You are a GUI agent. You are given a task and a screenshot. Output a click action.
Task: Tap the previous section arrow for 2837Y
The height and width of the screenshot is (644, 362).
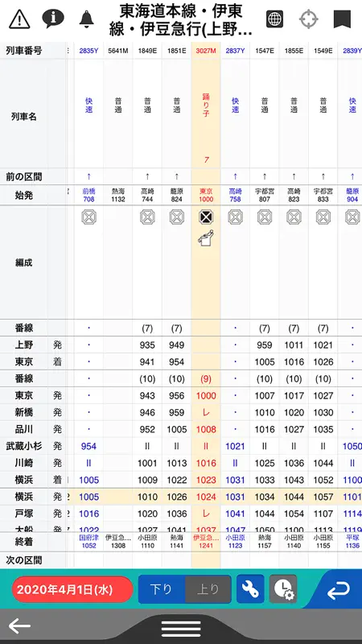click(235, 176)
